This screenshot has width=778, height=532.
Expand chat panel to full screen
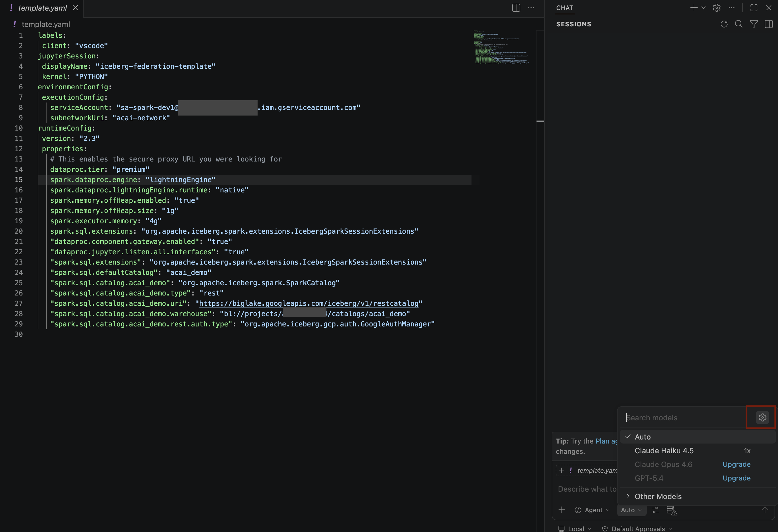pos(754,8)
